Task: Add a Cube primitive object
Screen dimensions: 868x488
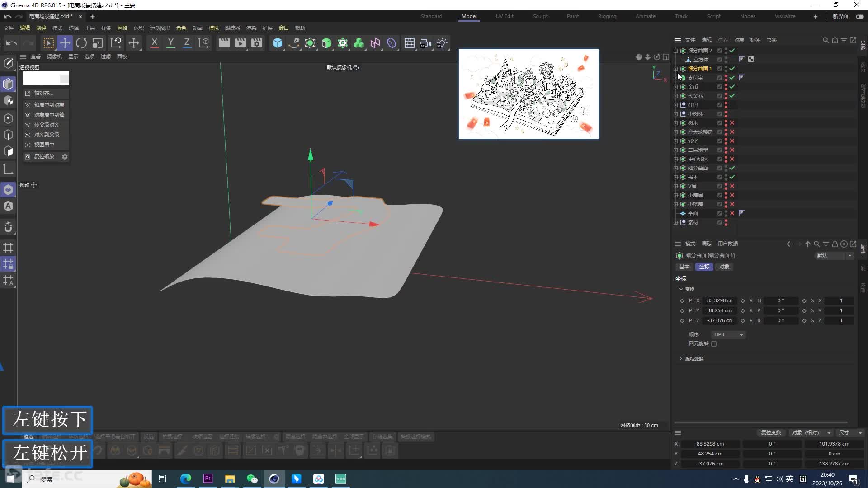Action: tap(278, 43)
